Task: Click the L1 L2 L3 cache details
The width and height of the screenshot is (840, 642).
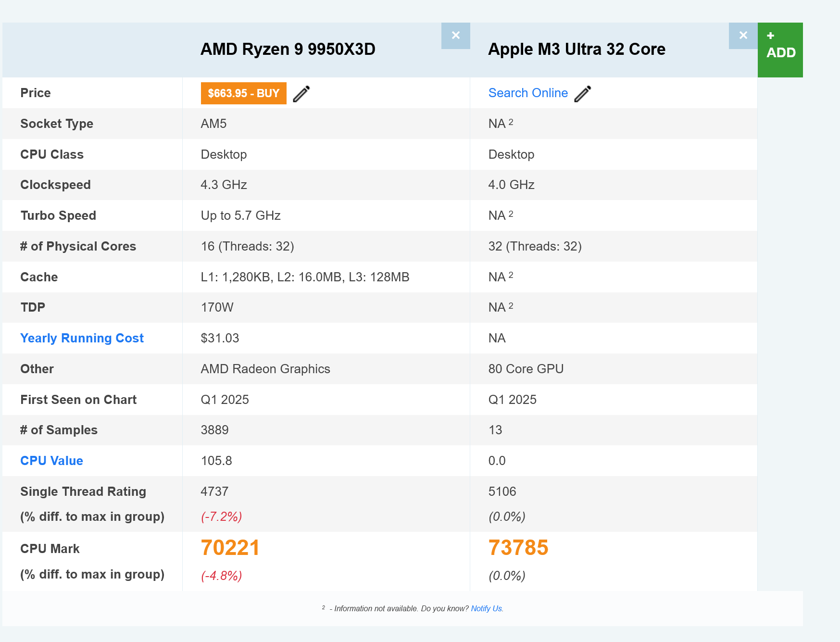Action: click(305, 277)
